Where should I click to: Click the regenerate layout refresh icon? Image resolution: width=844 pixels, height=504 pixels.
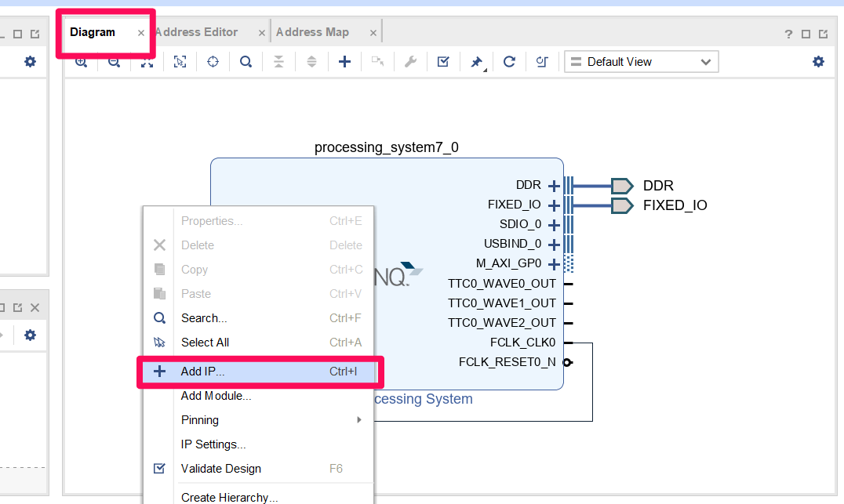point(509,62)
